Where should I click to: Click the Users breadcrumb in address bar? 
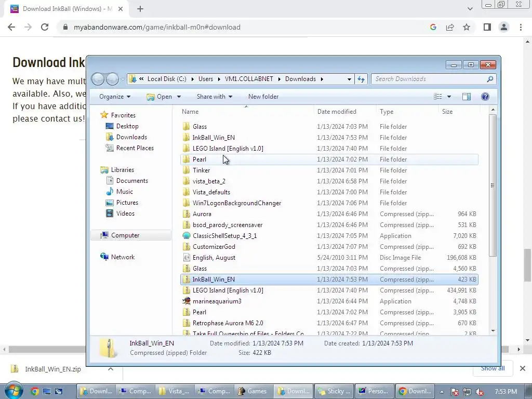pyautogui.click(x=206, y=79)
